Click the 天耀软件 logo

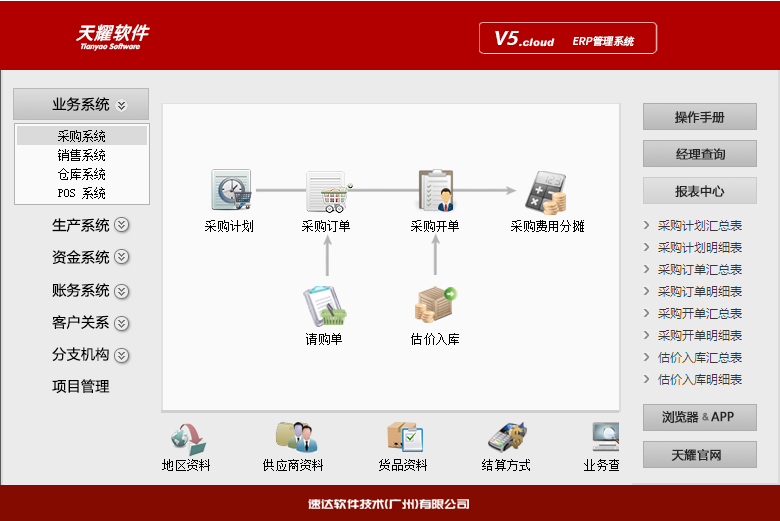112,37
